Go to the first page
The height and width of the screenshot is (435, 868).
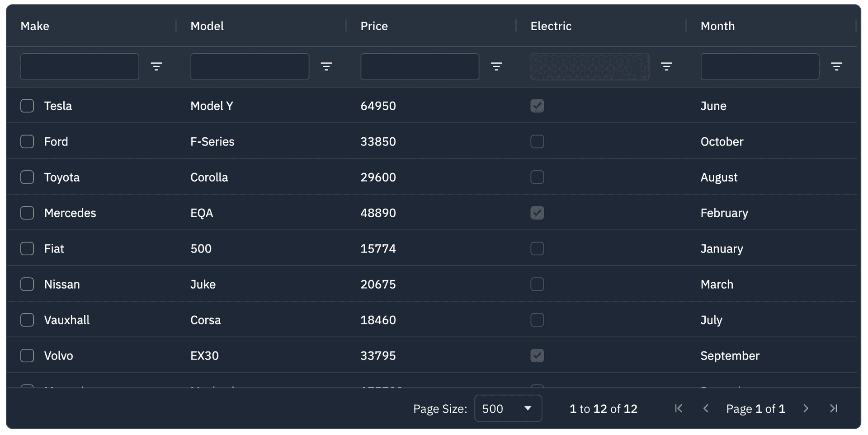click(x=679, y=408)
